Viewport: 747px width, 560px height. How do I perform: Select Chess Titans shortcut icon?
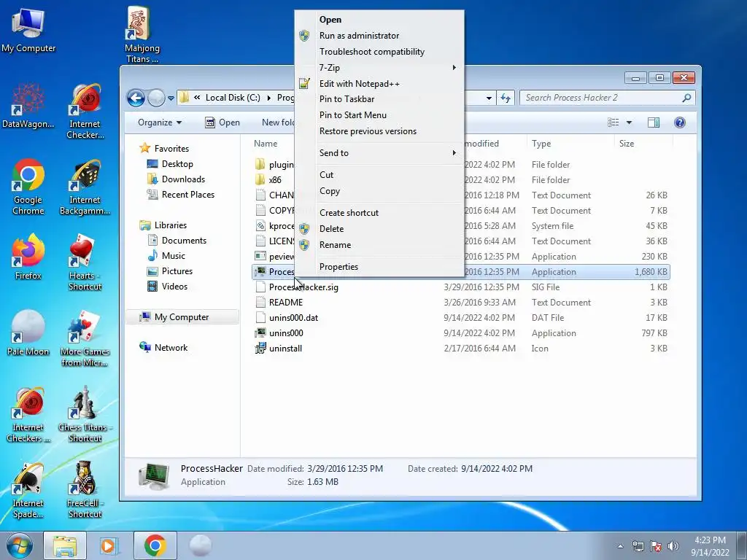tap(85, 414)
